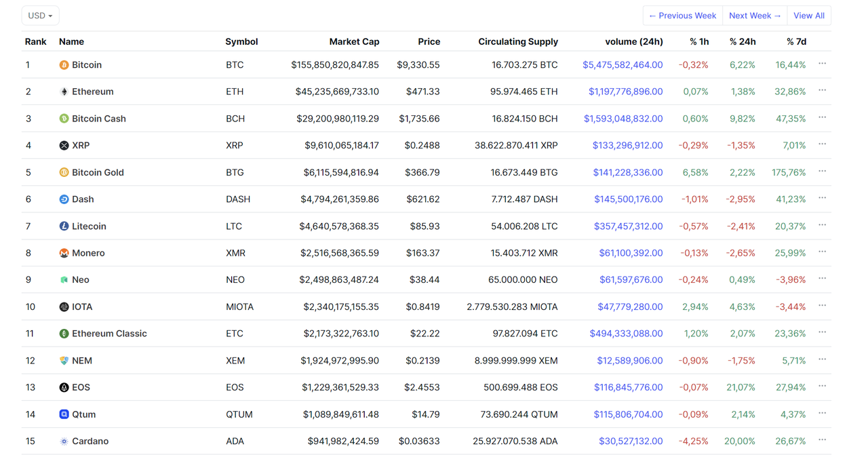Click the Bitcoin Cash coin icon
This screenshot has width=868, height=455.
coord(64,119)
